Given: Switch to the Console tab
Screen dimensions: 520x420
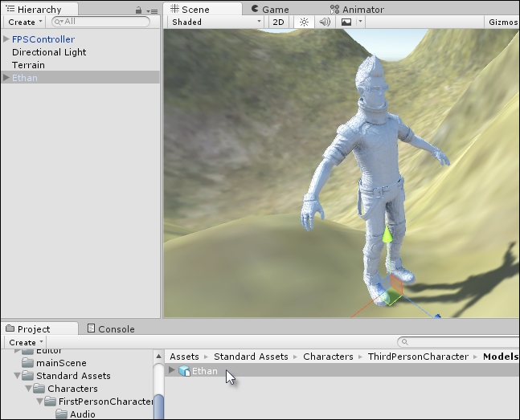Looking at the screenshot, I should point(111,328).
